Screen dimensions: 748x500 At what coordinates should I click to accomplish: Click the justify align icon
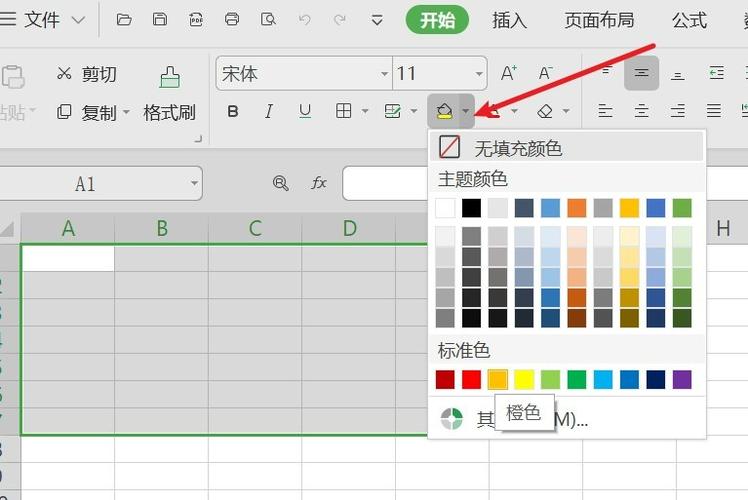[x=714, y=111]
